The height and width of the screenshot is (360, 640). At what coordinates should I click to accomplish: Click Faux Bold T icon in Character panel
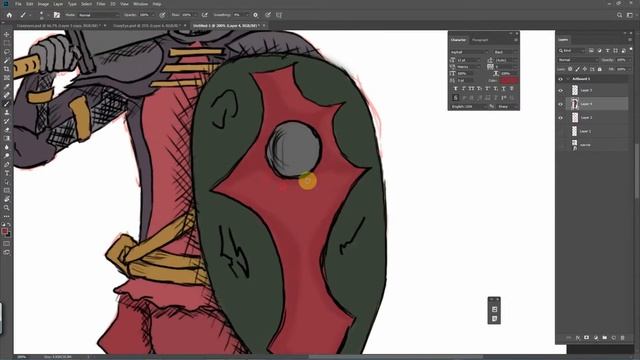pos(456,89)
